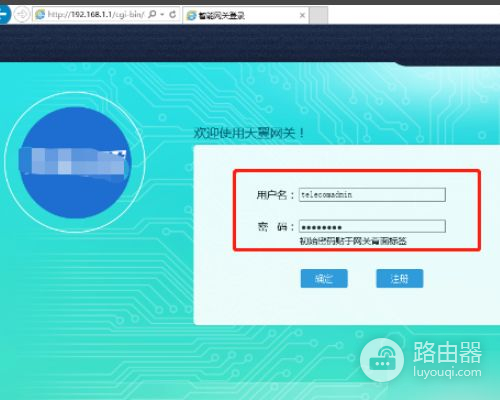Expand the address bar dropdown arrow
The image size is (500, 400).
[162, 15]
